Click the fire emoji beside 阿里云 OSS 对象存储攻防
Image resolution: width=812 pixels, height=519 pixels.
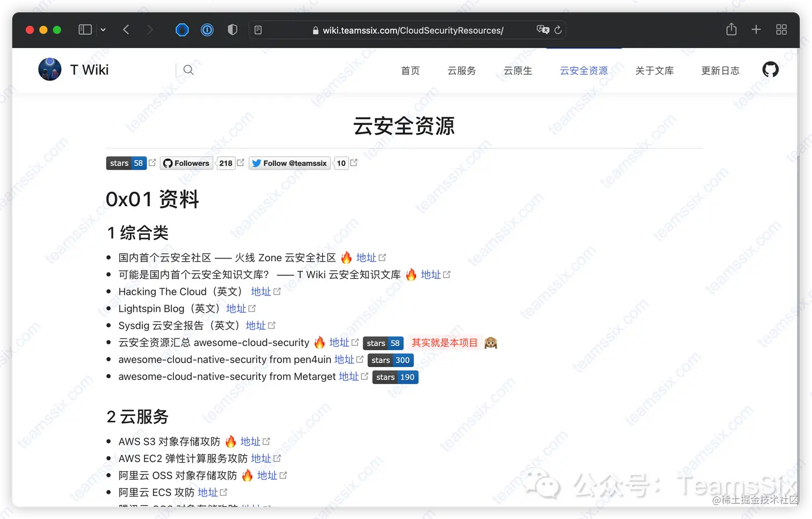(247, 475)
